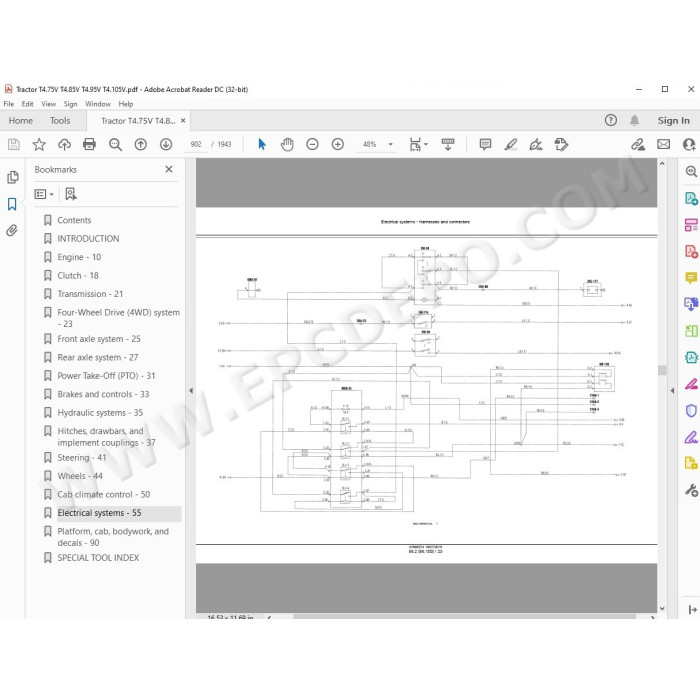Open the View menu

49,104
